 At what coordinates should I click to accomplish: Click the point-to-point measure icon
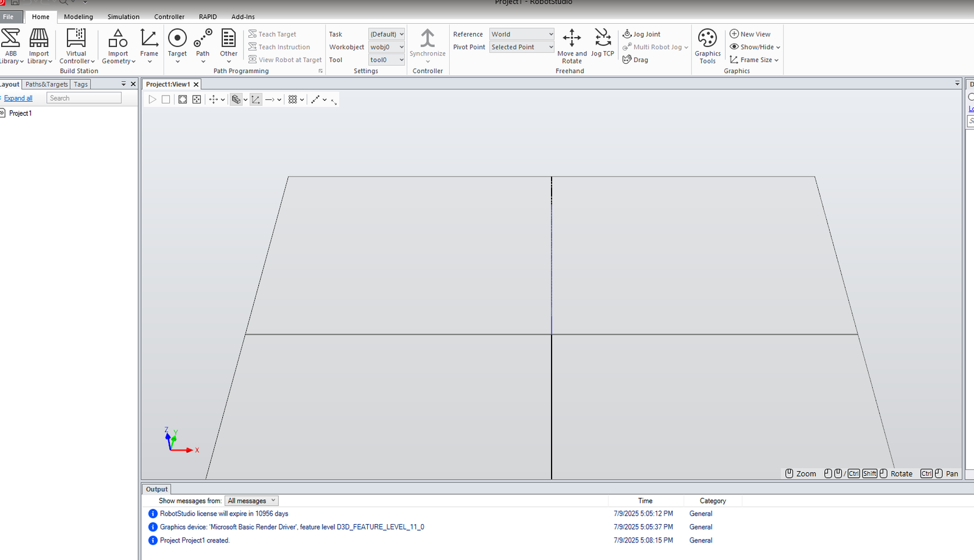(x=315, y=99)
